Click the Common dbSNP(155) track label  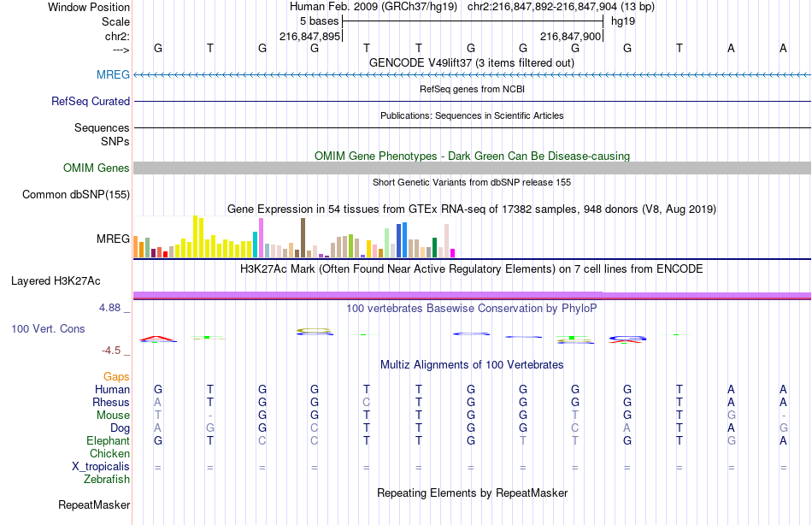tap(75, 194)
